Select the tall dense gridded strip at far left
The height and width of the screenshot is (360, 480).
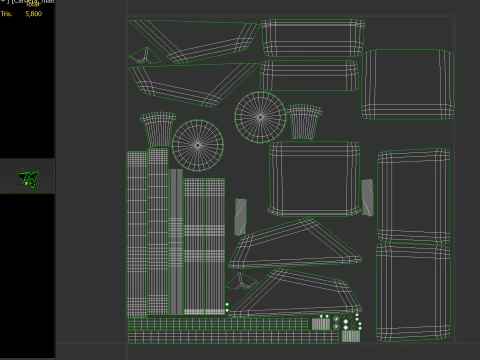point(137,234)
